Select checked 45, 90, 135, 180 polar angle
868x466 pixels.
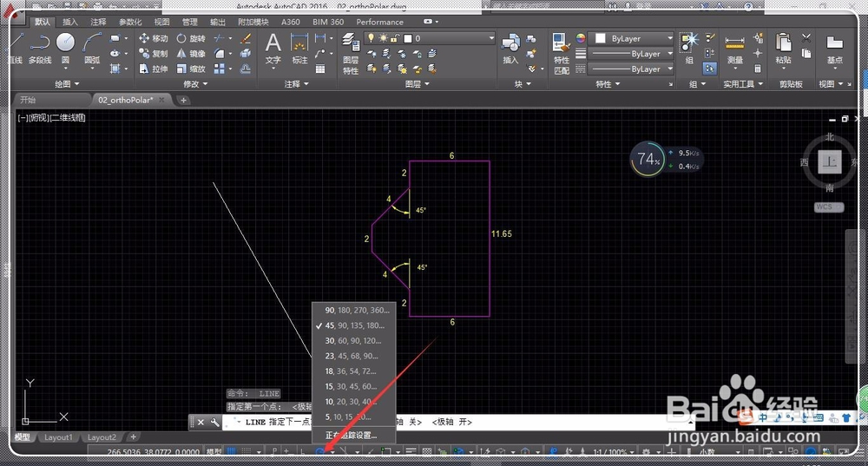[354, 325]
